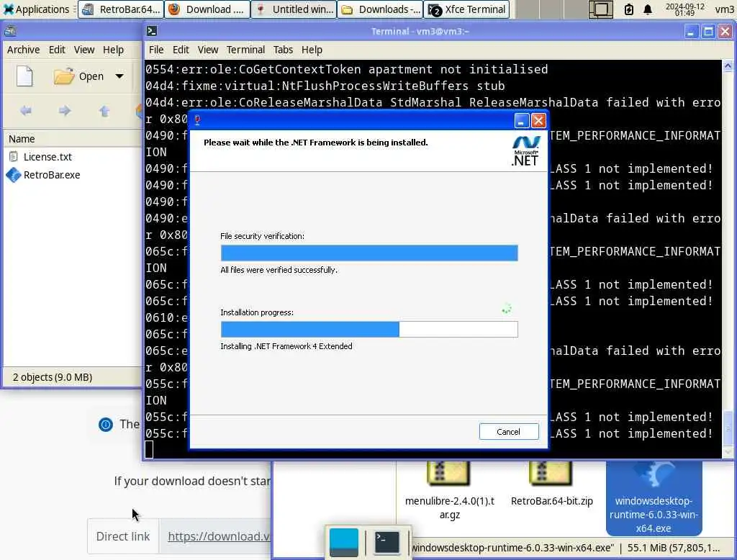
Task: Open the Edit menu in Terminal
Action: point(181,50)
